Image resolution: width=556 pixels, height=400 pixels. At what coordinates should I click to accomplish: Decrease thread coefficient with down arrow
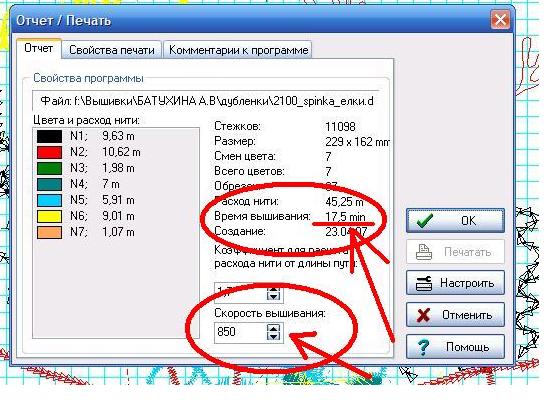[x=273, y=296]
